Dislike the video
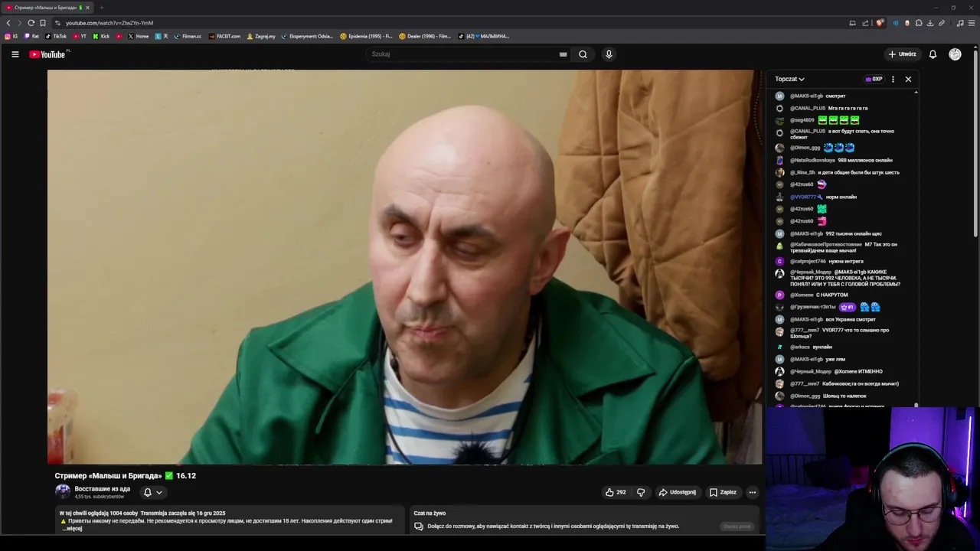This screenshot has width=980, height=551. point(641,492)
